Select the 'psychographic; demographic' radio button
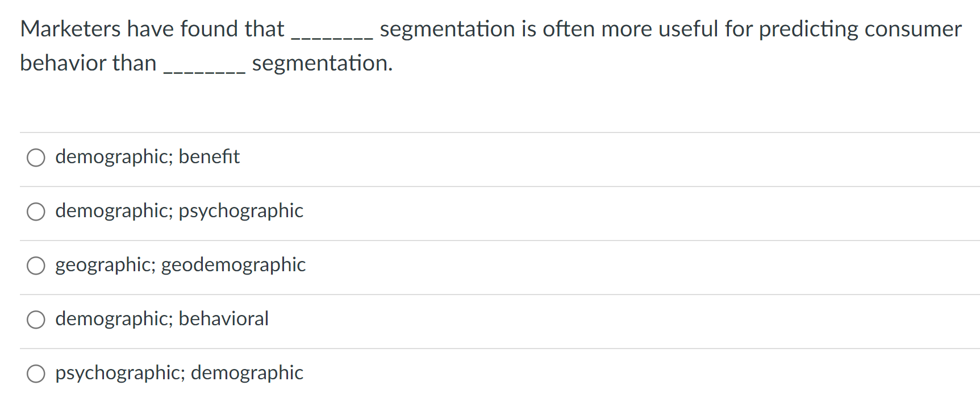980x402 pixels. [36, 374]
